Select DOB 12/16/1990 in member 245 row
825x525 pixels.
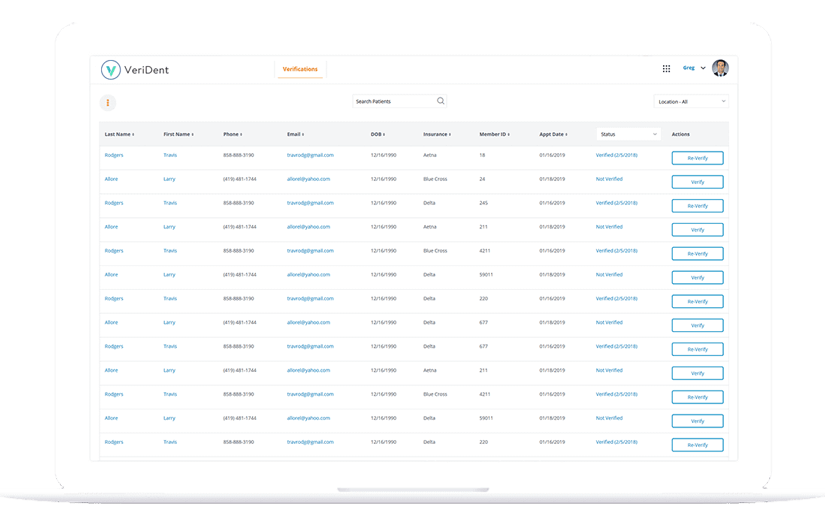pos(384,203)
